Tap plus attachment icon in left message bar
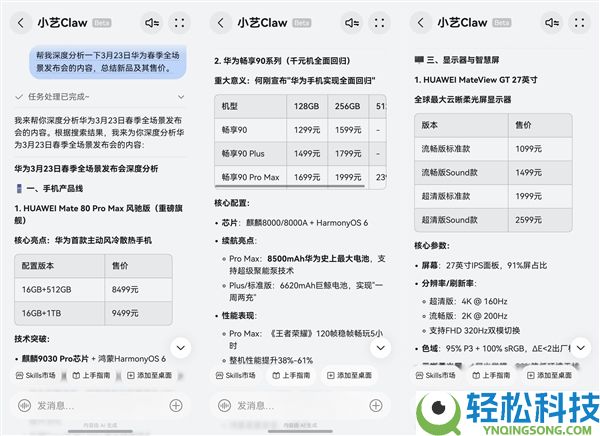The width and height of the screenshot is (600, 436). pos(176,405)
